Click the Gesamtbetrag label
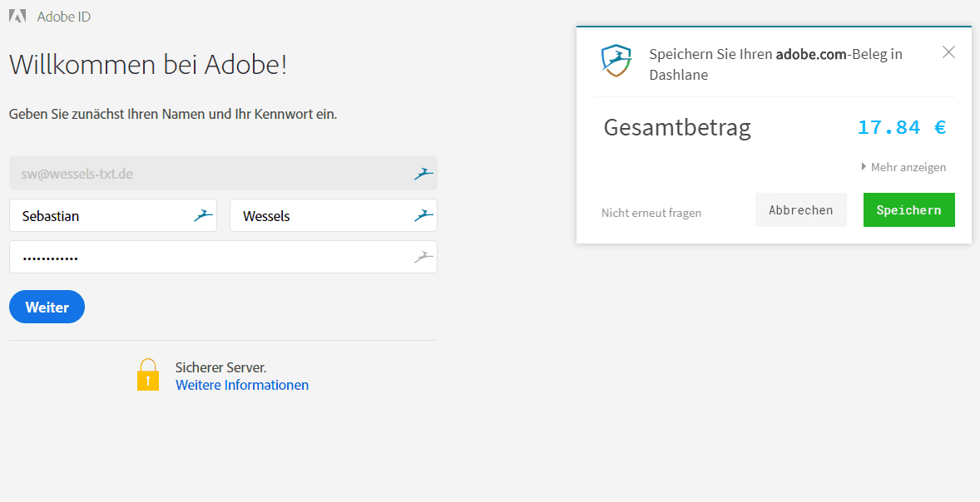Image resolution: width=980 pixels, height=502 pixels. click(677, 127)
